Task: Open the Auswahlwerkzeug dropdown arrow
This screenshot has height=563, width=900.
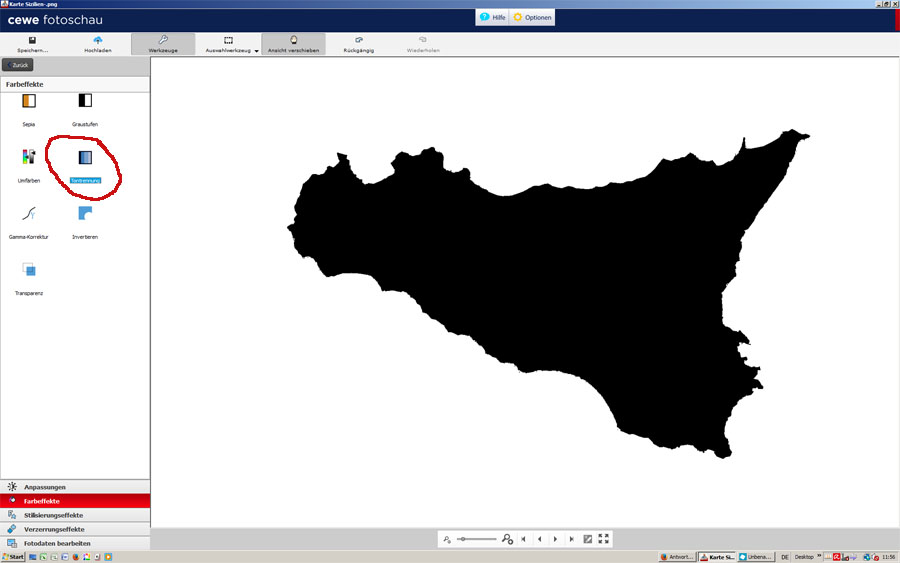Action: [256, 50]
